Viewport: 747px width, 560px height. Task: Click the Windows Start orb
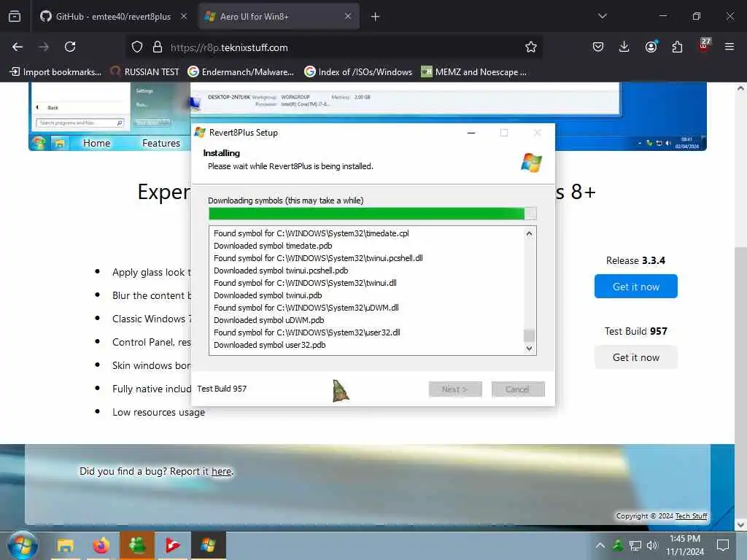point(22,545)
